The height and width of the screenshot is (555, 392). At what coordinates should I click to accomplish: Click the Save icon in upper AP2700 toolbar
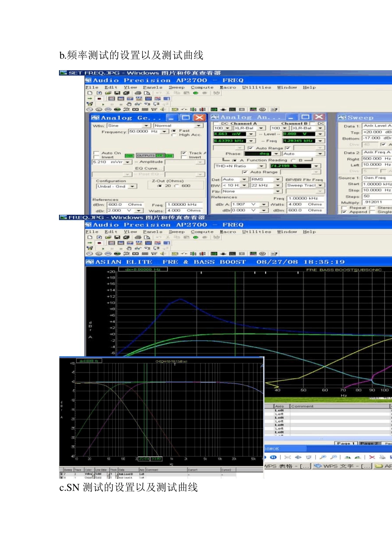click(x=117, y=93)
